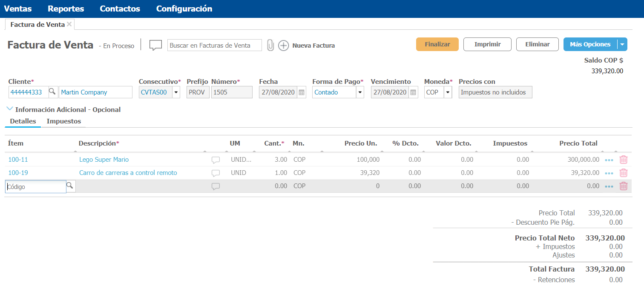
Task: Open the Moneda currency dropdown
Action: click(448, 92)
